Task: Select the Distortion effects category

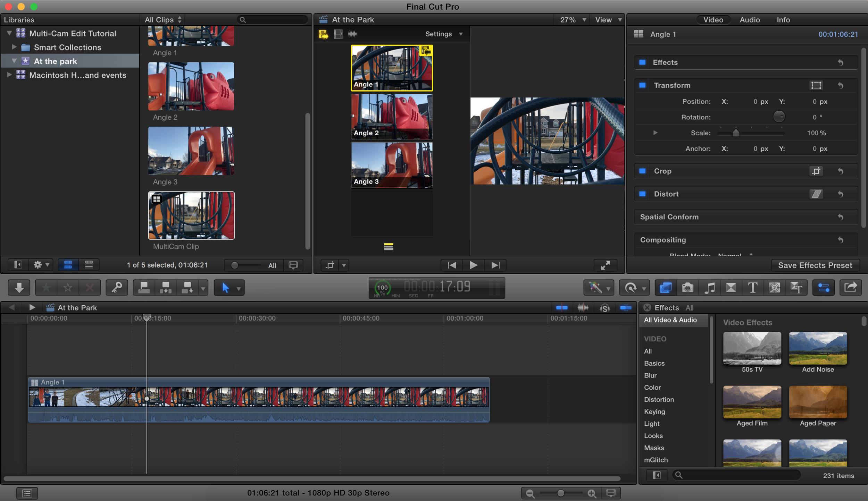Action: tap(659, 400)
